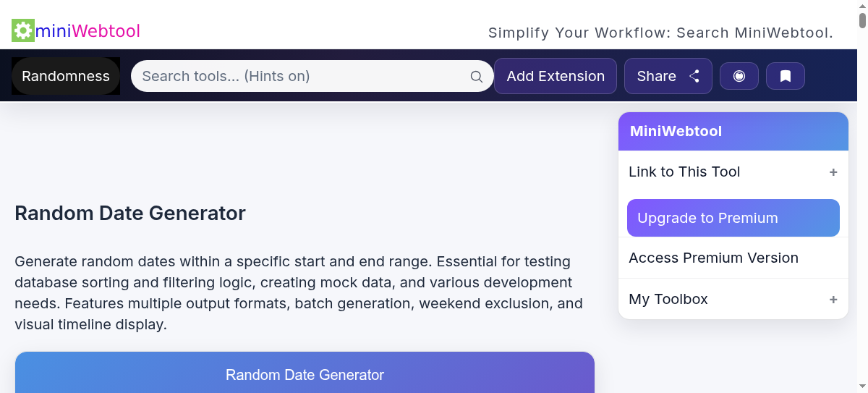This screenshot has height=393, width=868.
Task: Click the MiniWebtool sidebar header
Action: (733, 131)
